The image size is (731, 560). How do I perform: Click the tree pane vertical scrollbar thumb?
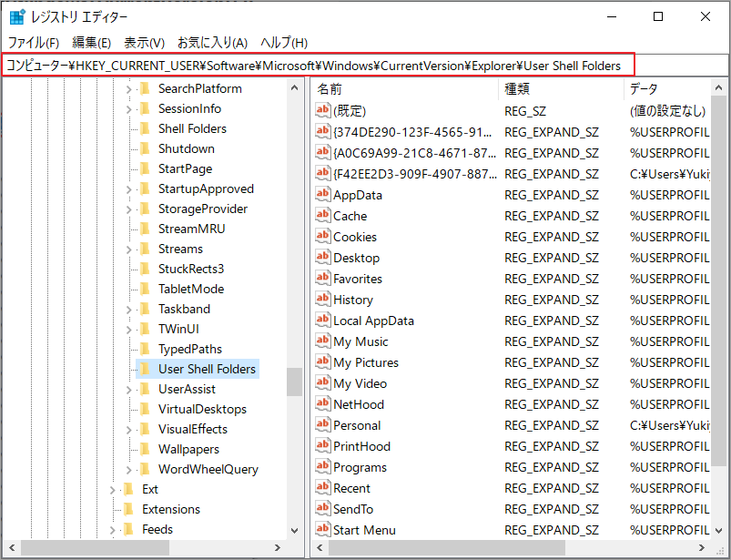point(294,382)
